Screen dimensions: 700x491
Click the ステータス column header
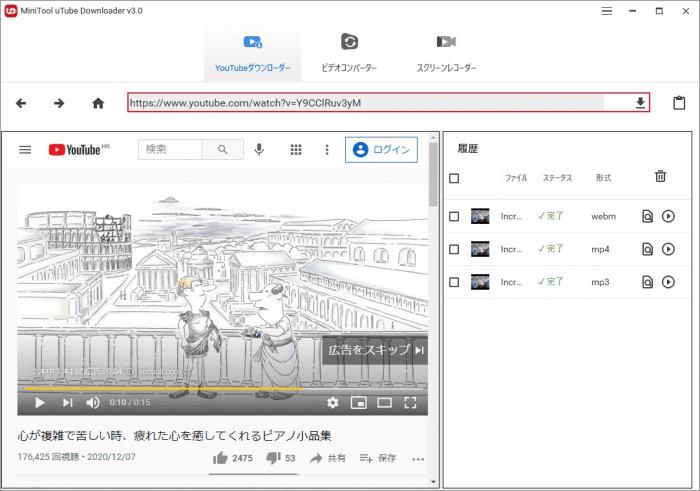pos(557,178)
